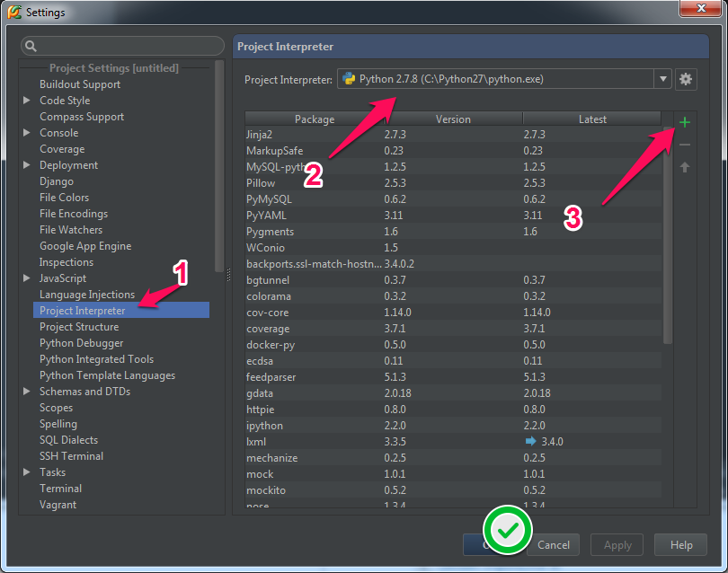This screenshot has width=728, height=573.
Task: Select Coverage settings page
Action: pos(62,149)
